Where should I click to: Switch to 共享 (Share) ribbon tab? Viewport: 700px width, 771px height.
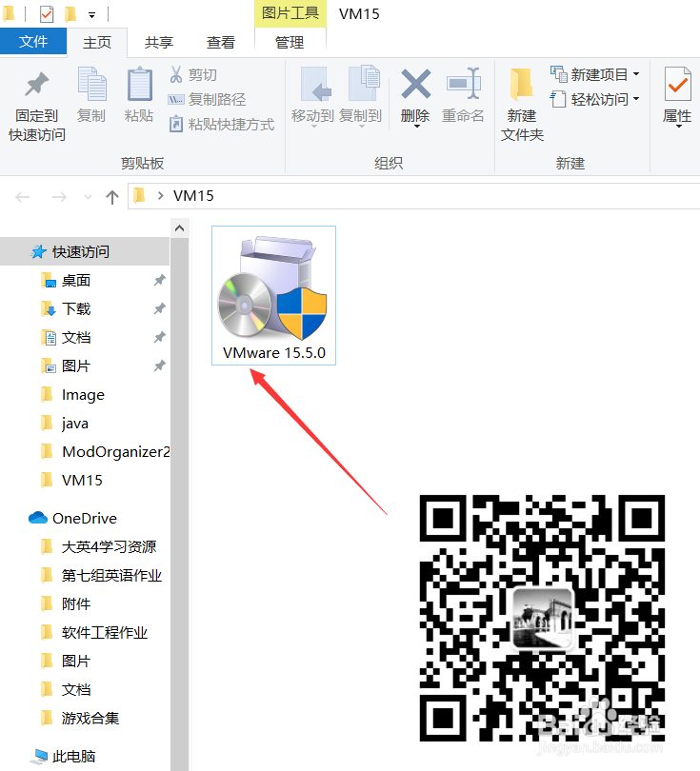click(x=159, y=42)
